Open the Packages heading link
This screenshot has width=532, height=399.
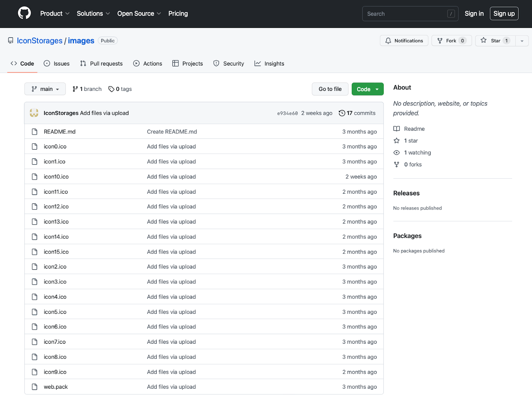(407, 236)
